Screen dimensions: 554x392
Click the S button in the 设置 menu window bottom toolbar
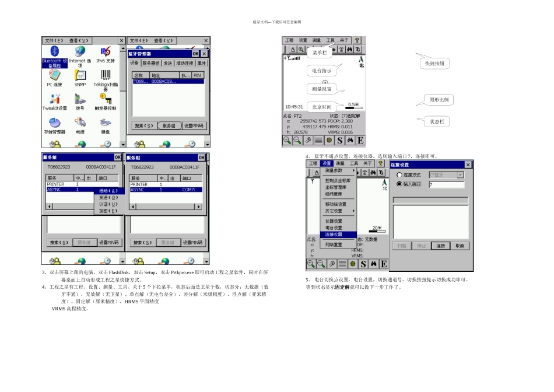tap(363, 264)
